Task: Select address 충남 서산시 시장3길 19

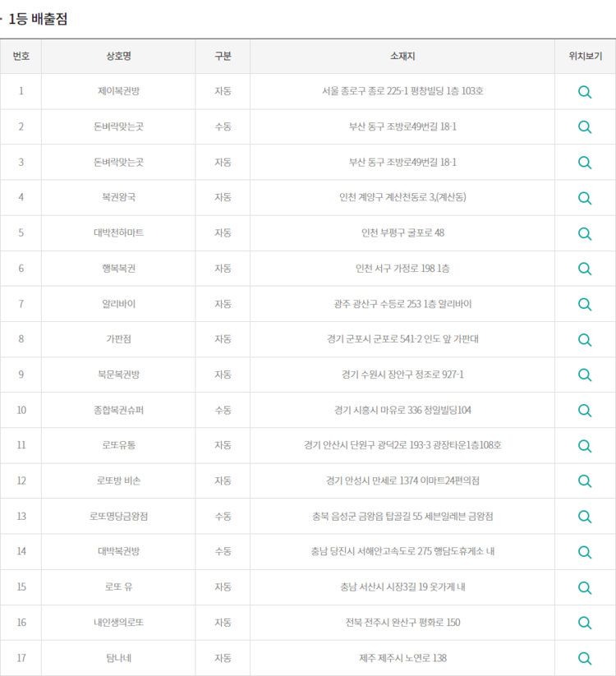Action: tap(384, 586)
